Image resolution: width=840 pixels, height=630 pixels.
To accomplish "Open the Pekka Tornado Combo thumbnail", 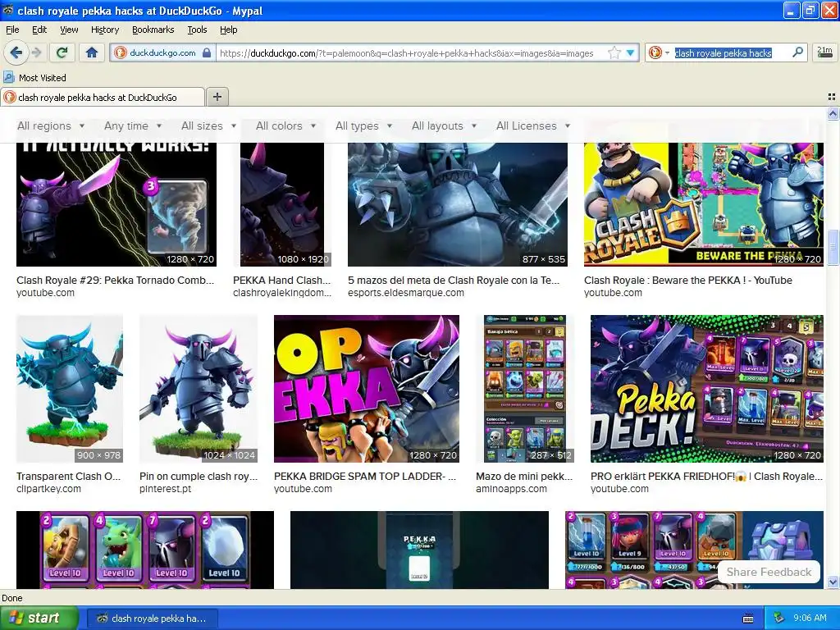I will click(116, 204).
